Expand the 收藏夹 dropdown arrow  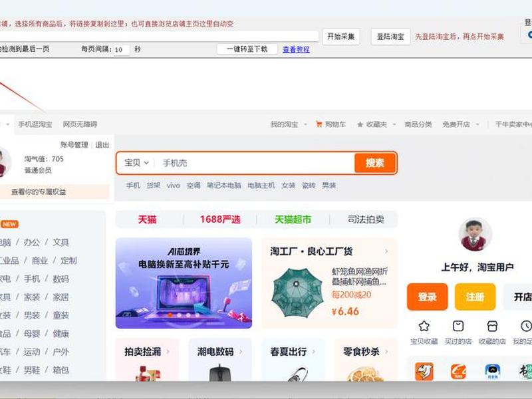click(394, 124)
